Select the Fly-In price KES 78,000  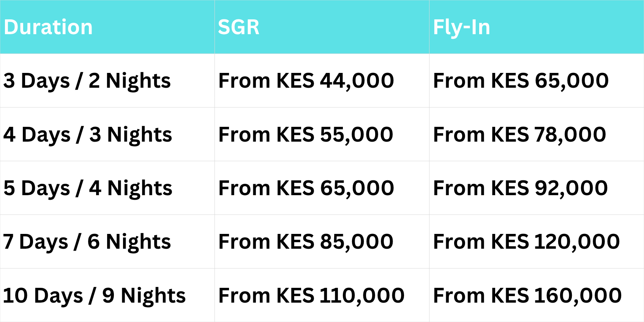click(519, 135)
